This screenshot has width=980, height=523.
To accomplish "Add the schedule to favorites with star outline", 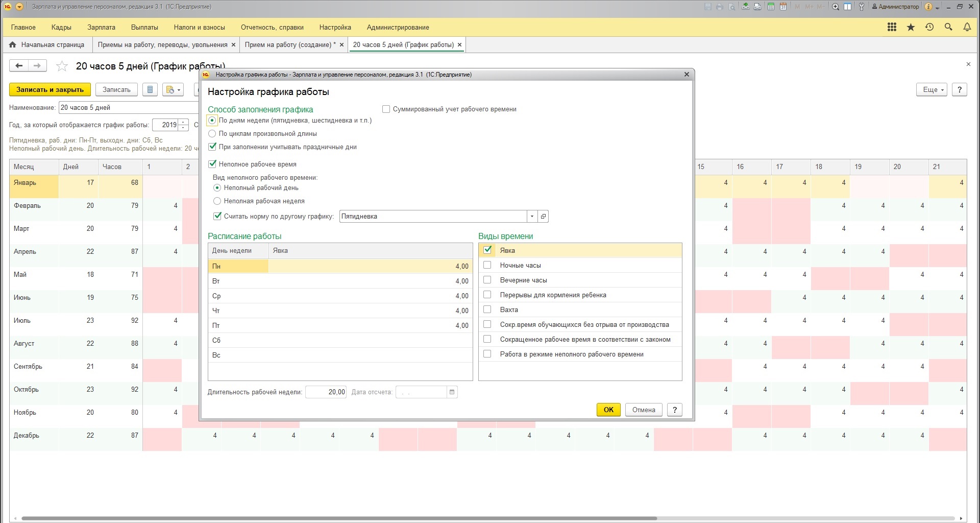I will [x=62, y=66].
